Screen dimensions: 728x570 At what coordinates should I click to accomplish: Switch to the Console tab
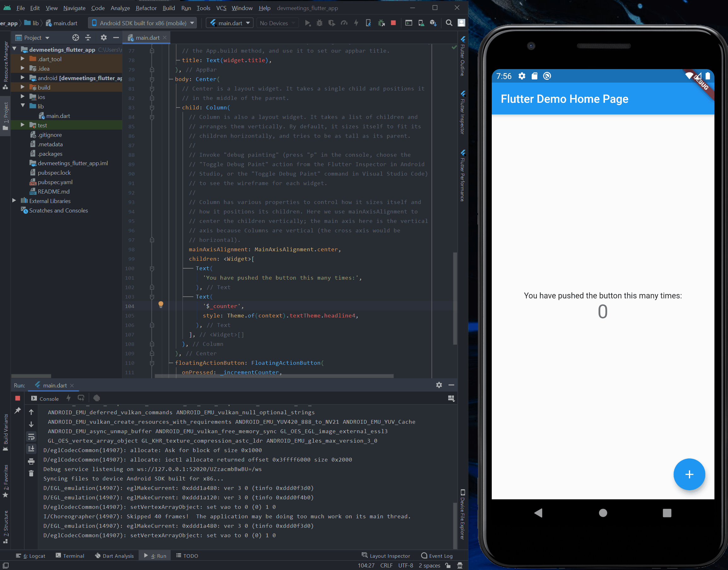click(x=45, y=398)
